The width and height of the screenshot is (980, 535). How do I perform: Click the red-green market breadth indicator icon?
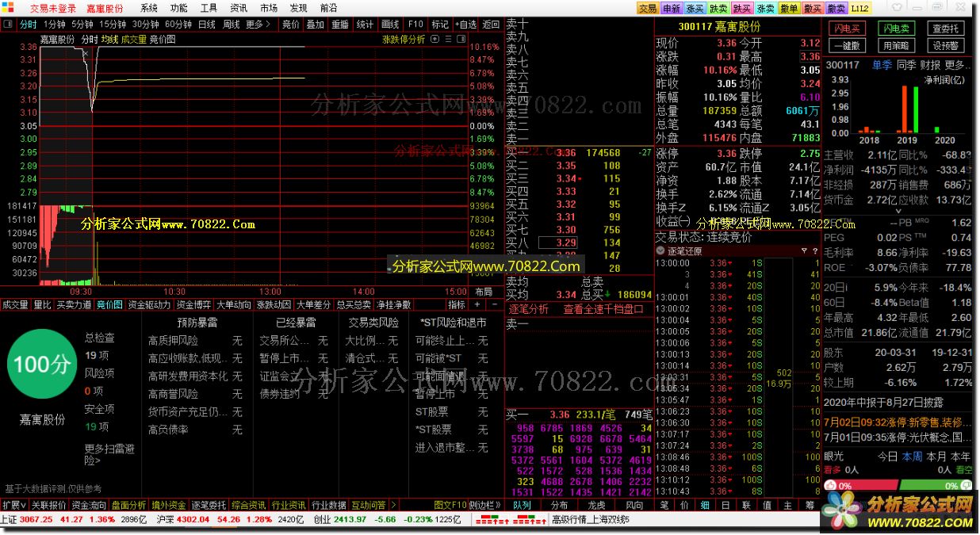point(513,520)
